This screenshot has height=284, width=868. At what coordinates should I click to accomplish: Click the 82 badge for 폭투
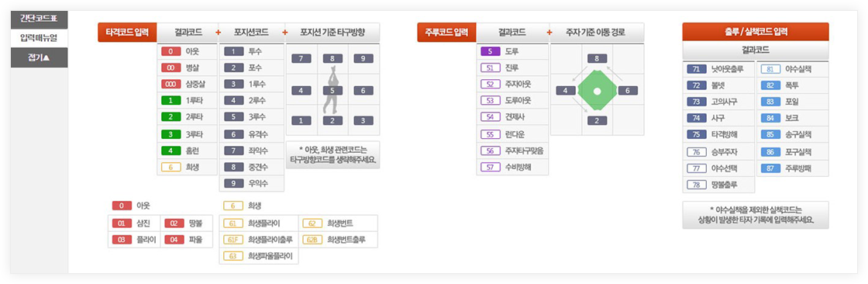[770, 86]
